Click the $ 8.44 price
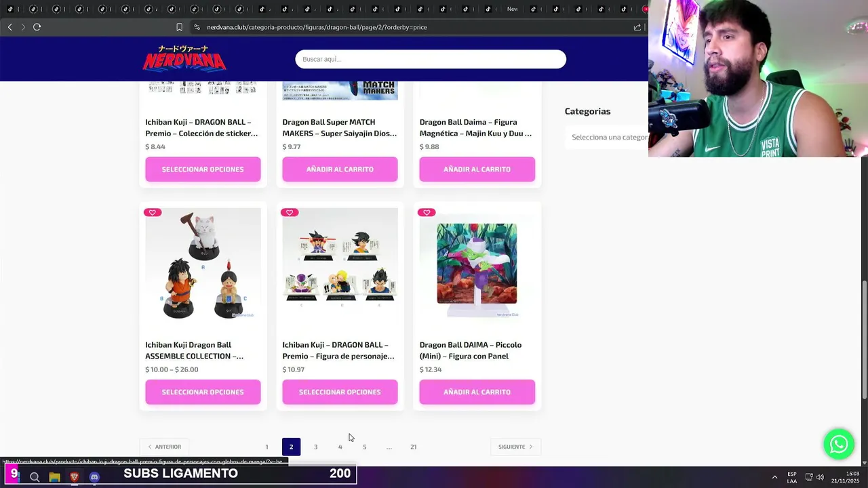 [155, 147]
